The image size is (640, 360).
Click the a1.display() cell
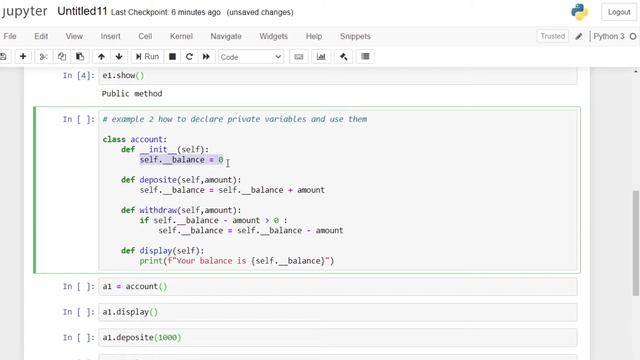click(x=338, y=312)
